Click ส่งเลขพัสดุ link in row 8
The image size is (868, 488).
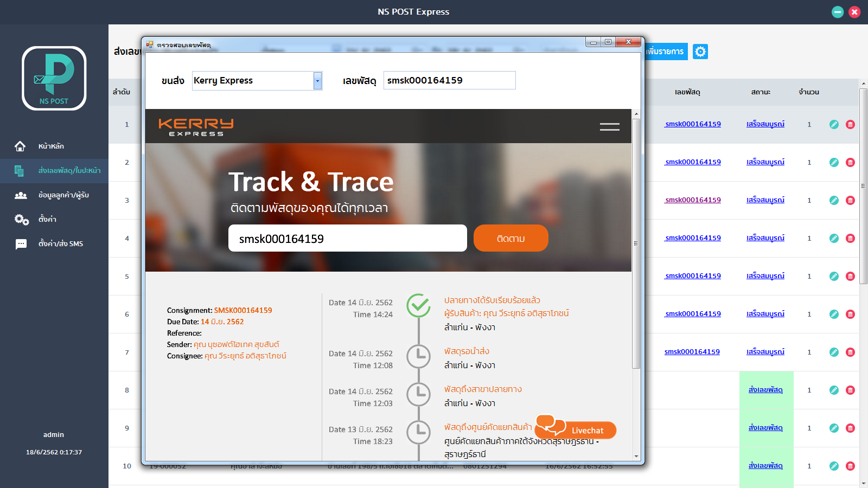765,390
